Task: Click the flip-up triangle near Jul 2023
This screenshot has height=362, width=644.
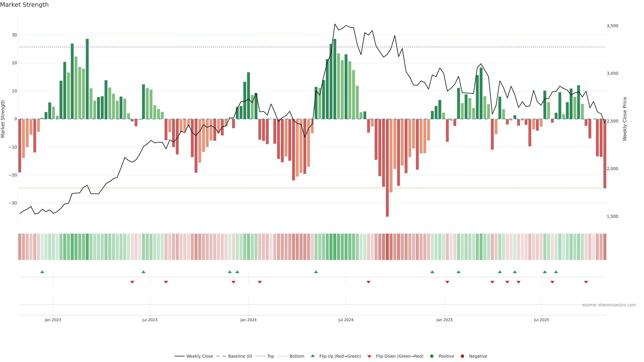Action: (x=144, y=272)
